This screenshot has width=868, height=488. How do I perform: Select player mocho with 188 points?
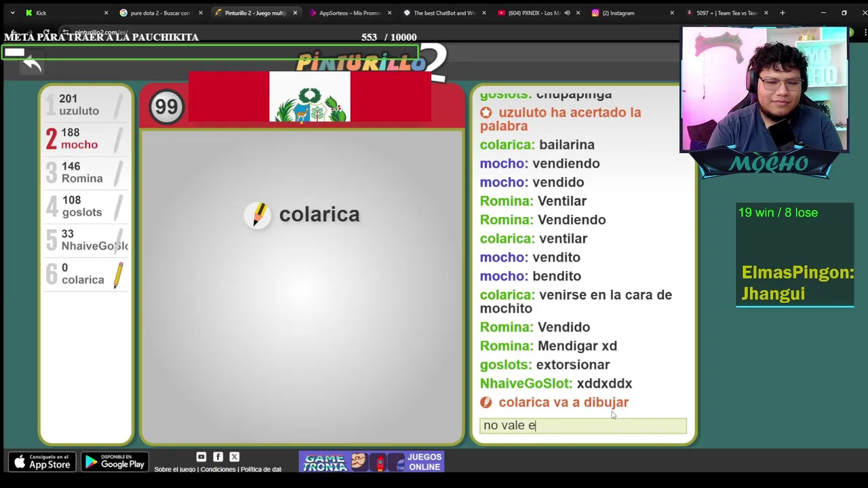[86, 139]
